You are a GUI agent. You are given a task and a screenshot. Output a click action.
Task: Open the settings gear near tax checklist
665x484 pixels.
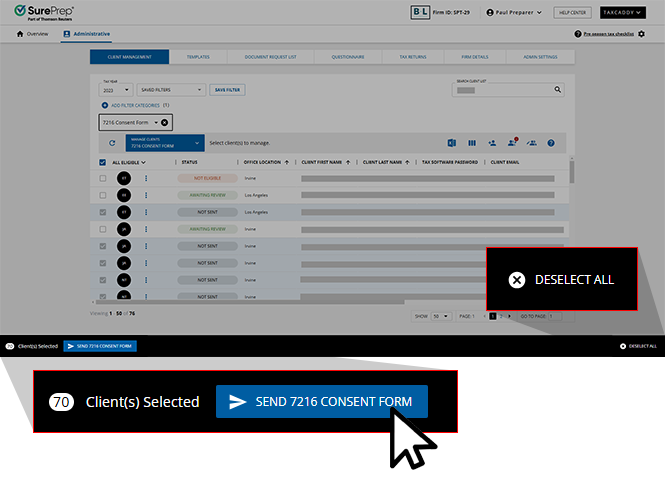(x=641, y=34)
